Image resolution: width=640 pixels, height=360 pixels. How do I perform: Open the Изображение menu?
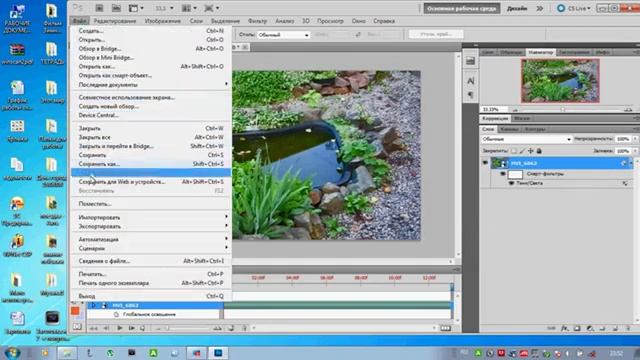click(162, 21)
